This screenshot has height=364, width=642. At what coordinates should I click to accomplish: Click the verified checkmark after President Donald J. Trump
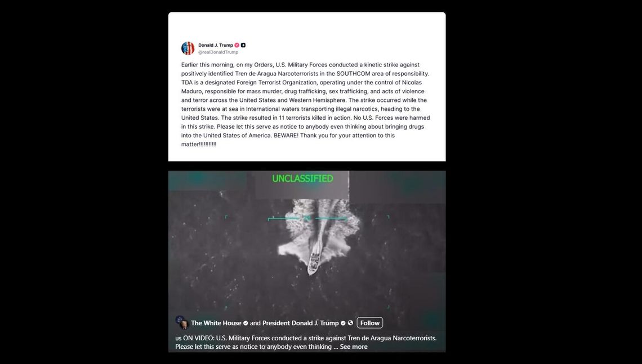point(343,323)
